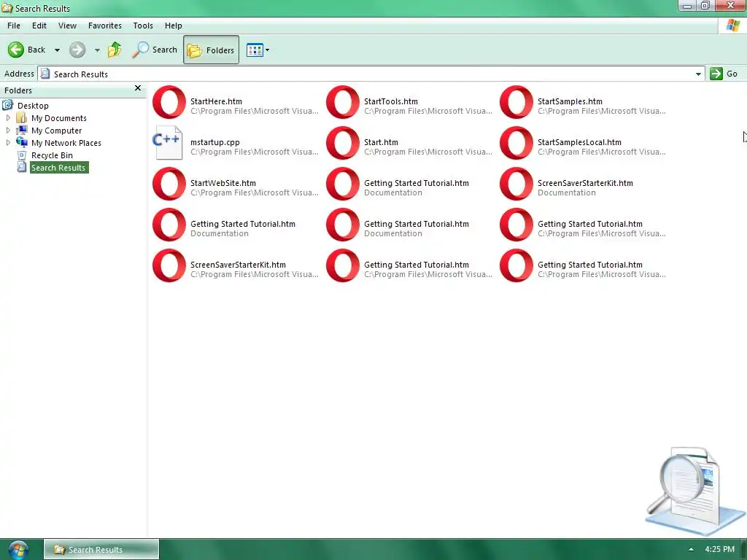Click the My Network Places icon

click(x=22, y=142)
